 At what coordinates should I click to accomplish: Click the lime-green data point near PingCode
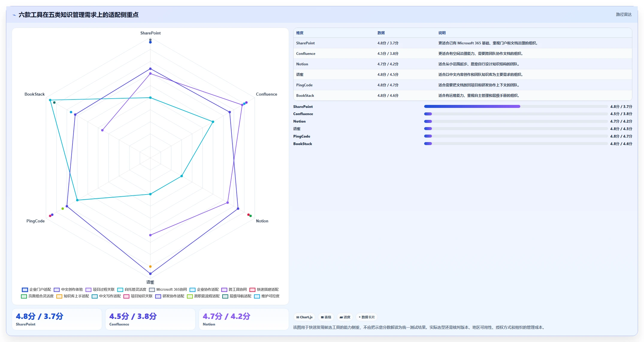63,209
